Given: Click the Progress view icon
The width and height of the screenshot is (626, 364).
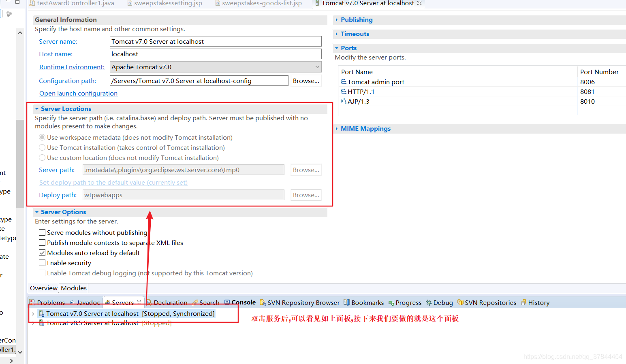Looking at the screenshot, I should point(391,303).
